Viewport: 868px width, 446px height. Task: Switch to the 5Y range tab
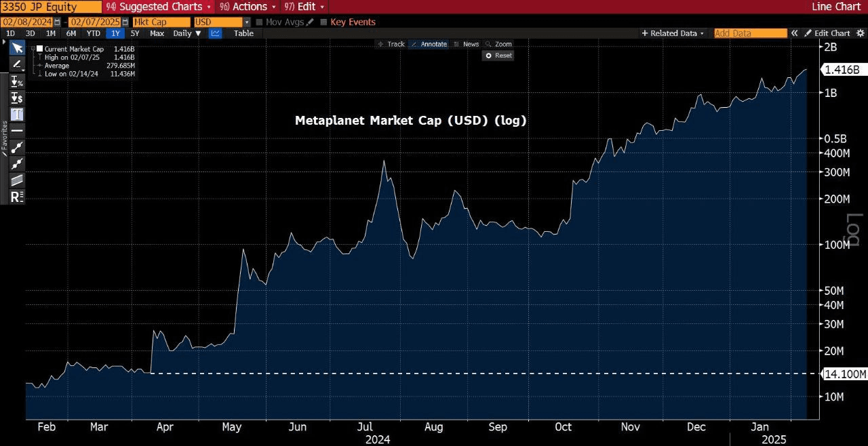click(x=135, y=33)
